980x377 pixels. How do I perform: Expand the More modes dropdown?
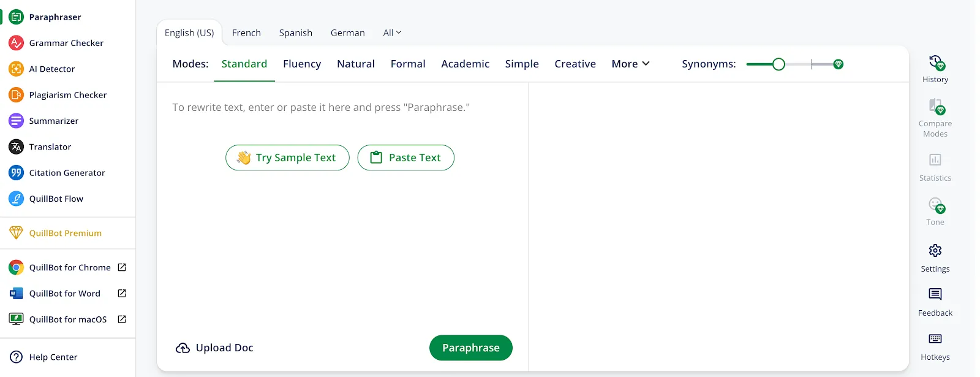pyautogui.click(x=630, y=64)
